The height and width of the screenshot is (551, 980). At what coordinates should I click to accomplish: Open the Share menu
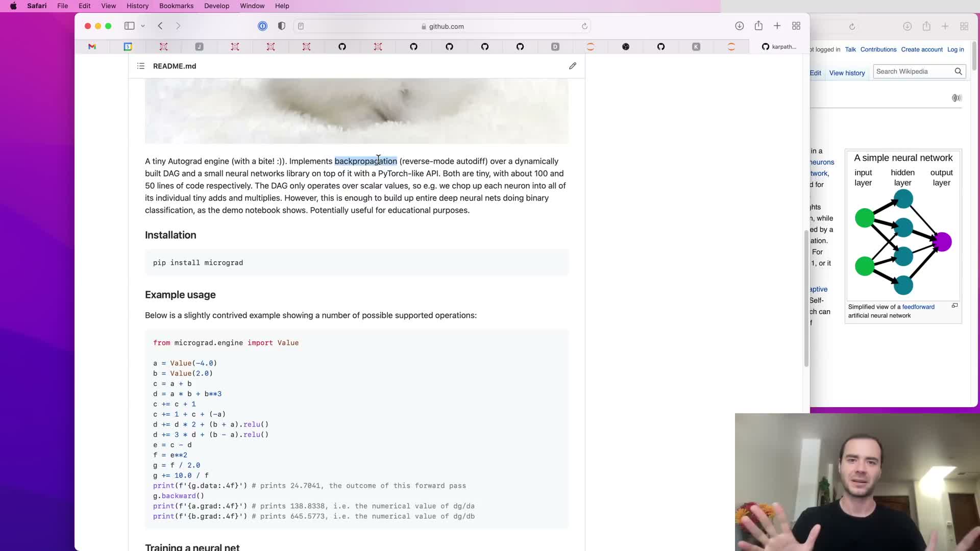(758, 26)
